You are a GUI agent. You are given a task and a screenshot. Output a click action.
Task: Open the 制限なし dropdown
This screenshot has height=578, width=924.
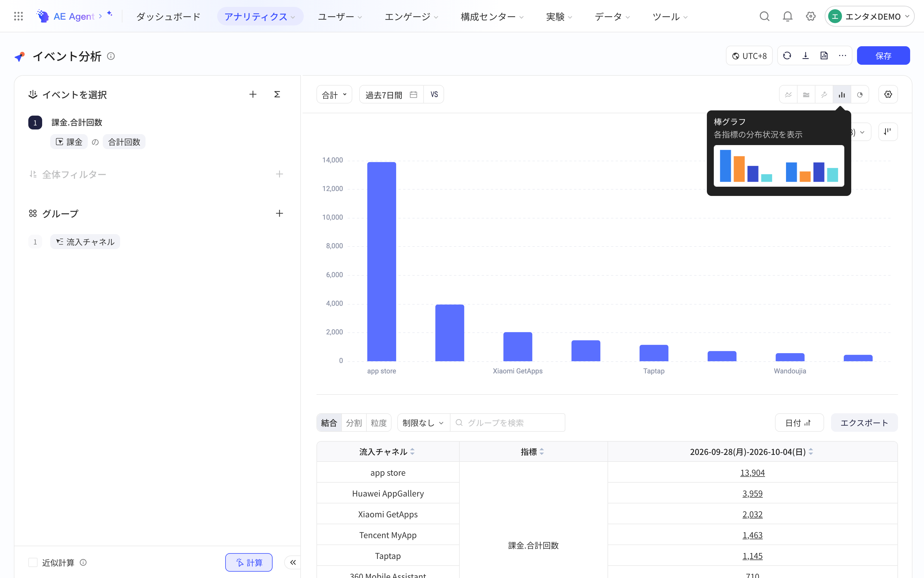[x=423, y=423]
